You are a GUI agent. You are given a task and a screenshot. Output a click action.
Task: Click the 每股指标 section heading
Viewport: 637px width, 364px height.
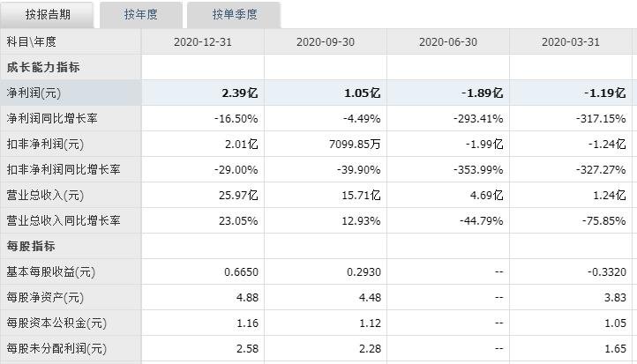coord(31,247)
